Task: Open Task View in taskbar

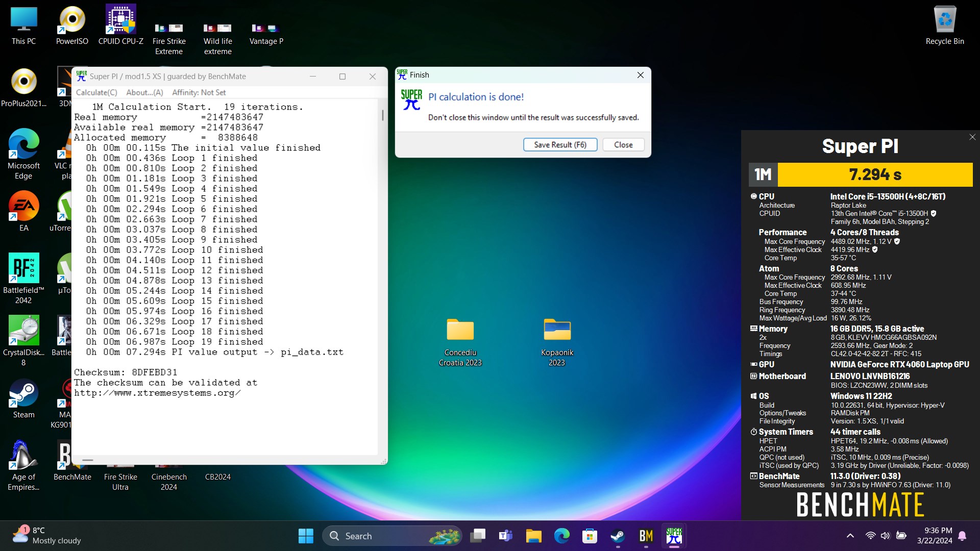Action: coord(478,536)
